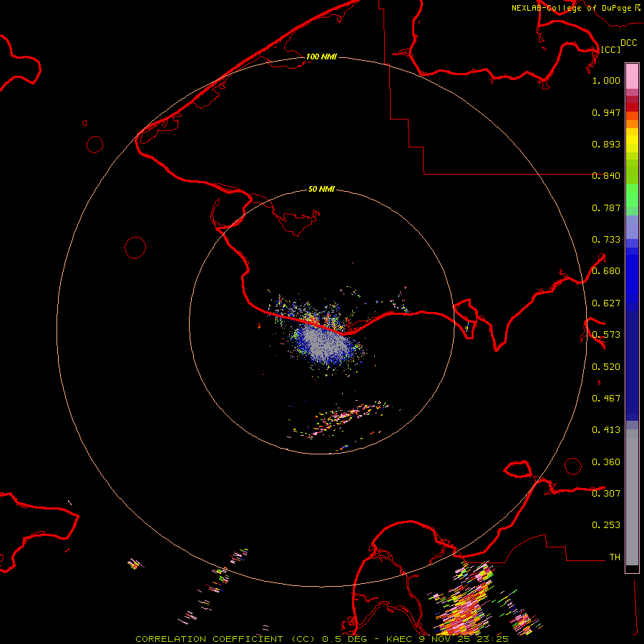644x644 pixels.
Task: Select the 0.680 scale value
Action: (x=606, y=271)
